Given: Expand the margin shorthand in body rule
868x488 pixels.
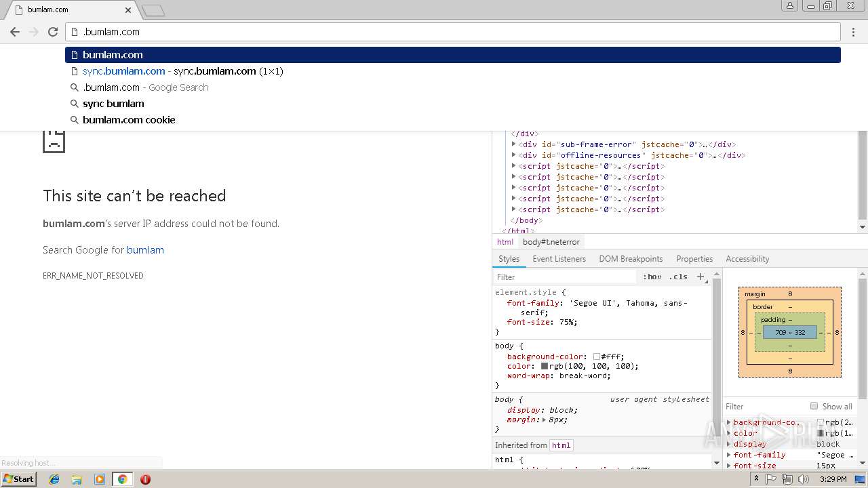Looking at the screenshot, I should pos(544,420).
